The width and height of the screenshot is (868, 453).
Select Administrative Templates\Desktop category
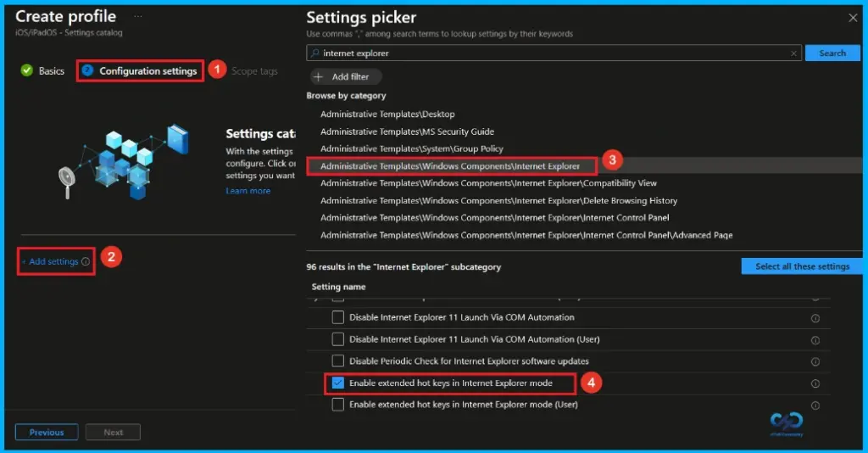coord(387,114)
